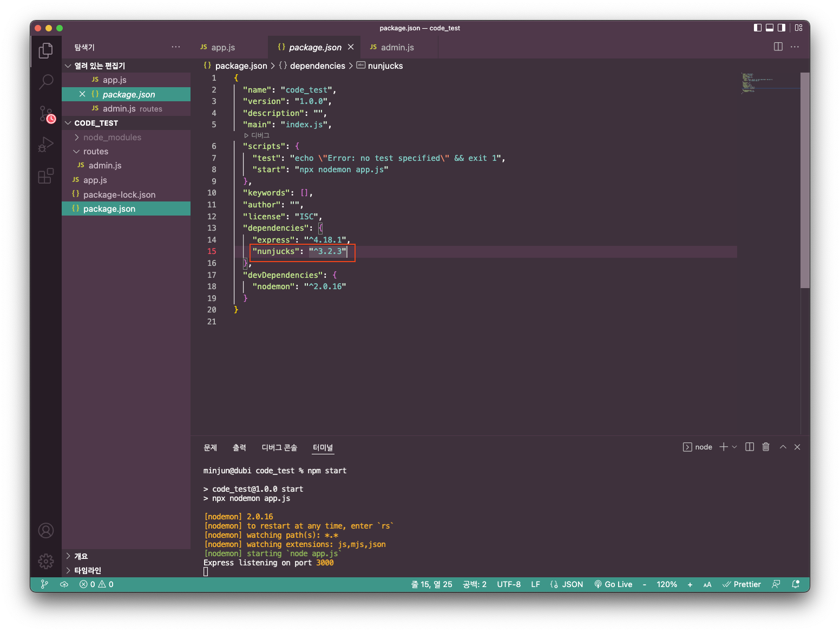Open the Manage settings gear
Image resolution: width=840 pixels, height=632 pixels.
pos(46,561)
